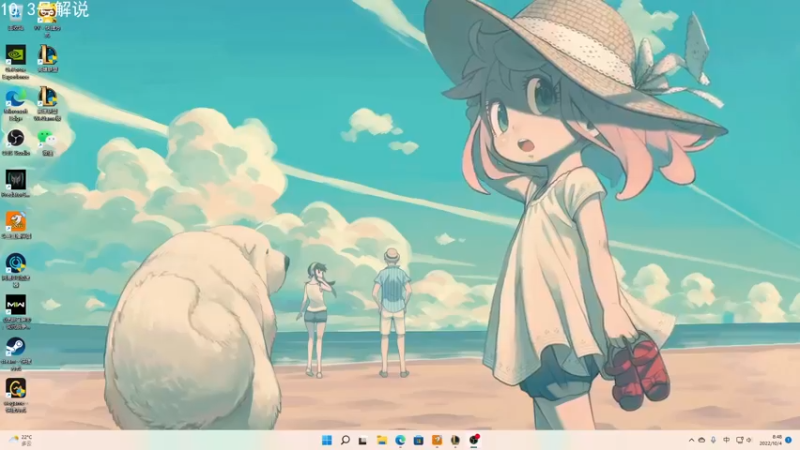Switch the Chinese input method indicator
The image size is (800, 450).
click(x=726, y=440)
